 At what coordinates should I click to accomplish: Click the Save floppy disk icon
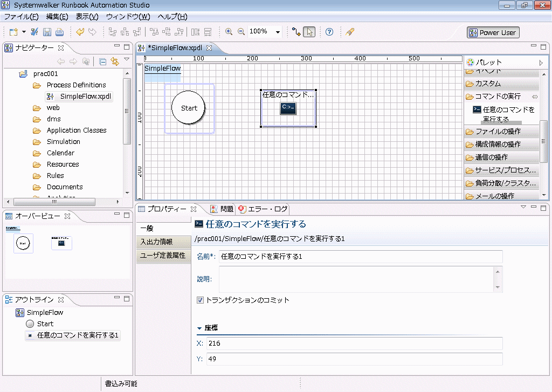click(47, 32)
